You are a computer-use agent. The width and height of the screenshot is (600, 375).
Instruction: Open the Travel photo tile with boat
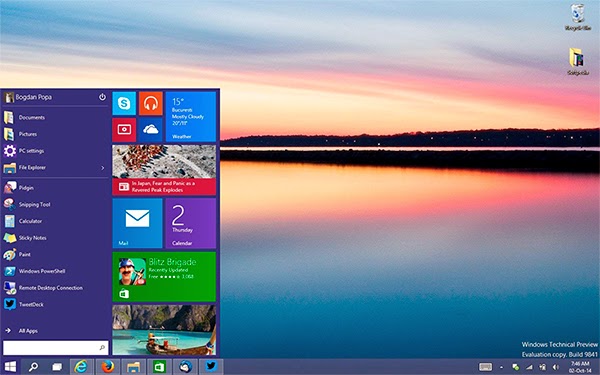point(164,330)
